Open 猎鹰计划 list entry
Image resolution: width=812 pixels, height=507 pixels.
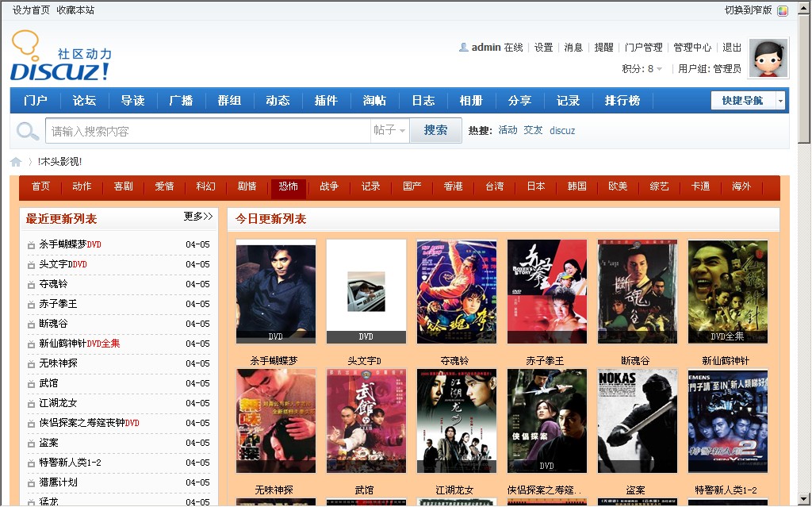59,482
